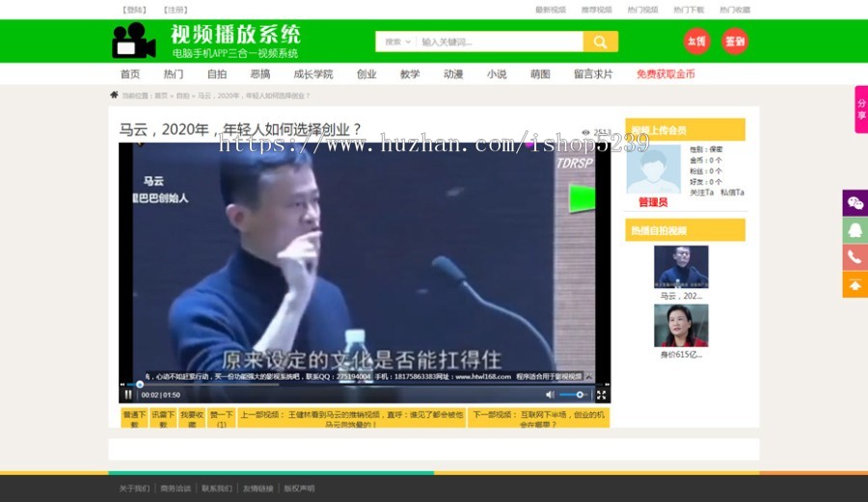This screenshot has width=868, height=502.
Task: Open the 搜索 category dropdown in search bar
Action: pyautogui.click(x=397, y=42)
